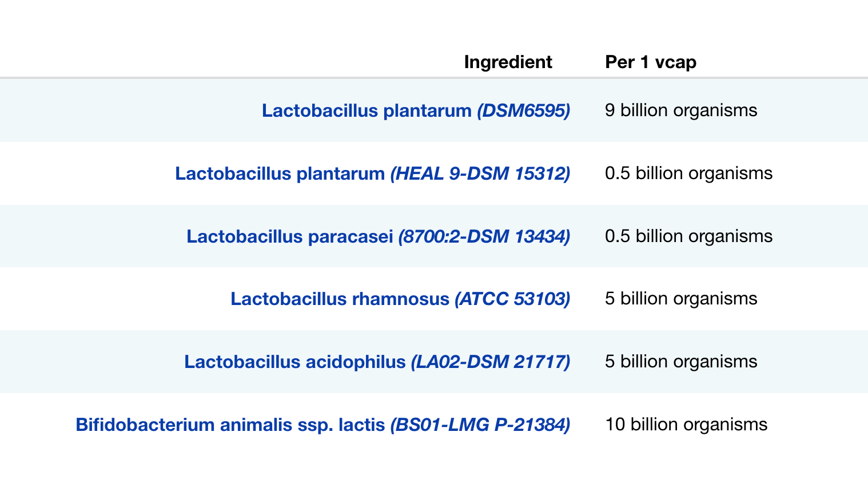
Task: Select the 9 billion organisms cell
Action: [x=680, y=110]
